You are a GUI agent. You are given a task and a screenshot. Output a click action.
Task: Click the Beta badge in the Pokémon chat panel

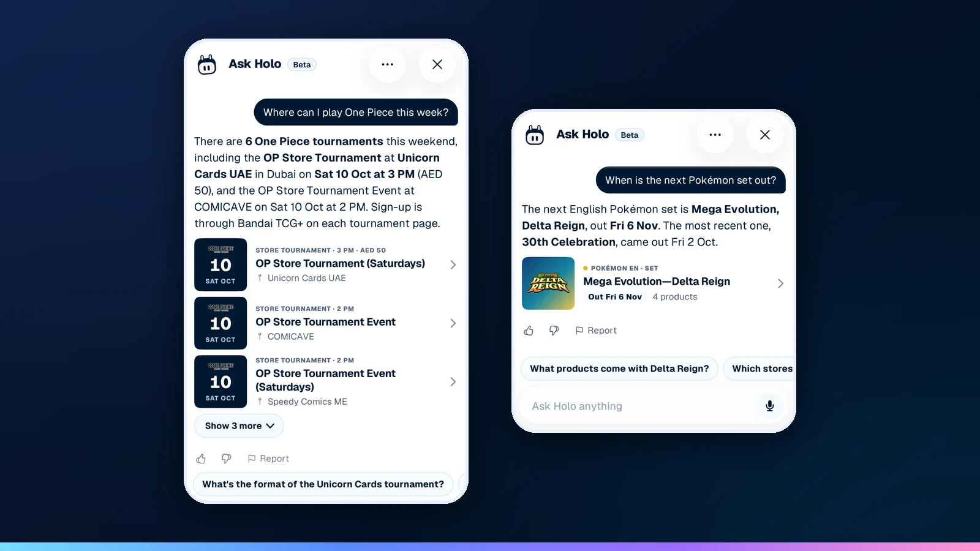tap(630, 135)
